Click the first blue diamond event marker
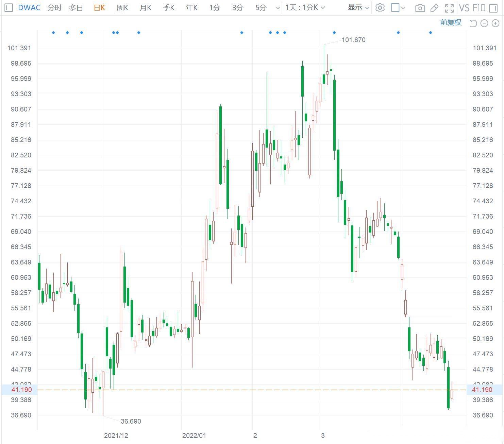This screenshot has height=444, width=504. coord(53,33)
